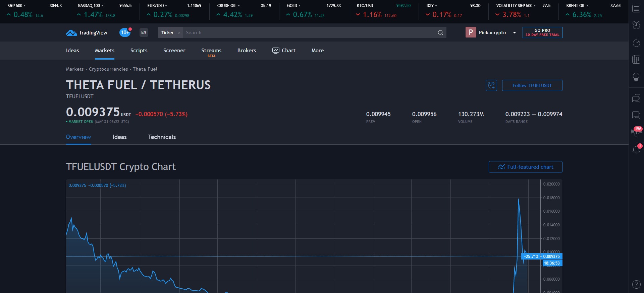Click the Pickacrypto profile avatar

(x=471, y=32)
